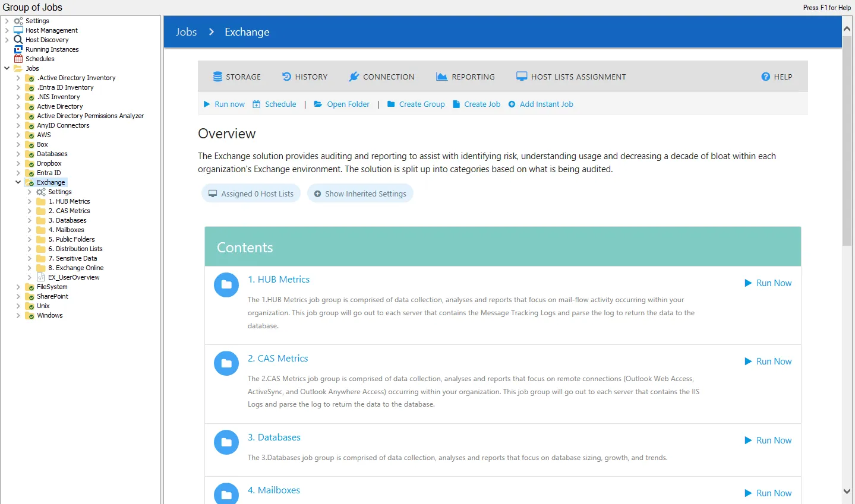Click Run now in the action bar
The height and width of the screenshot is (504, 855).
coord(224,104)
